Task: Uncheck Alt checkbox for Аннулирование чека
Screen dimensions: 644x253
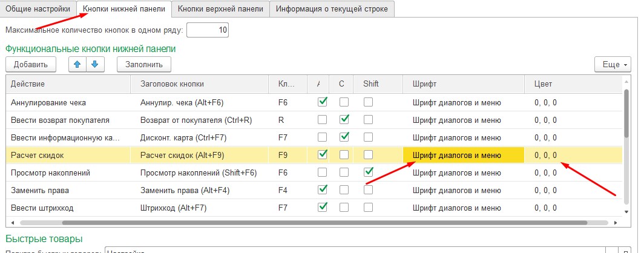Action: (x=323, y=102)
